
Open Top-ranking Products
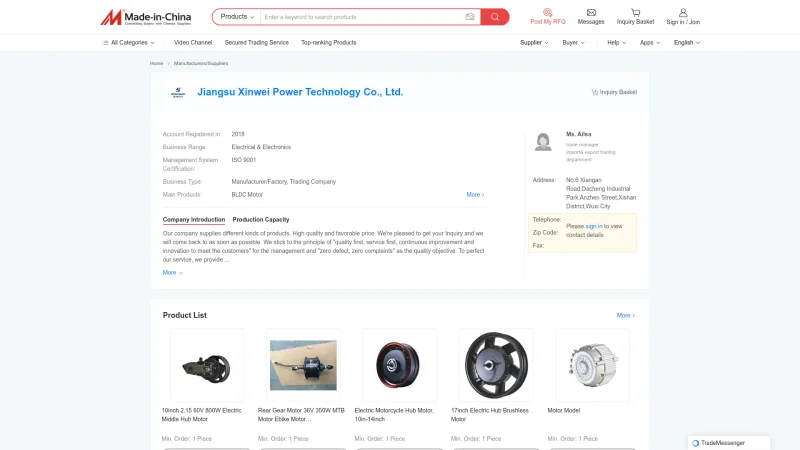[x=329, y=43]
